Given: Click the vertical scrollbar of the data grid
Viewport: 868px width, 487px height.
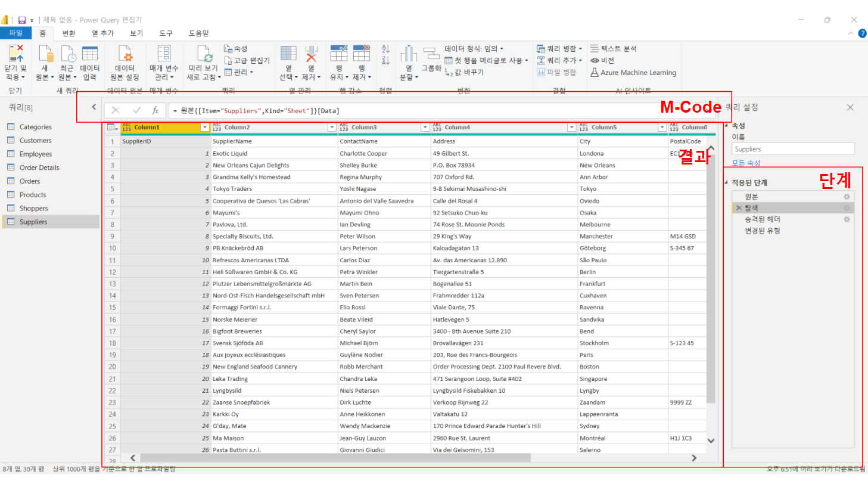Looking at the screenshot, I should point(711,279).
